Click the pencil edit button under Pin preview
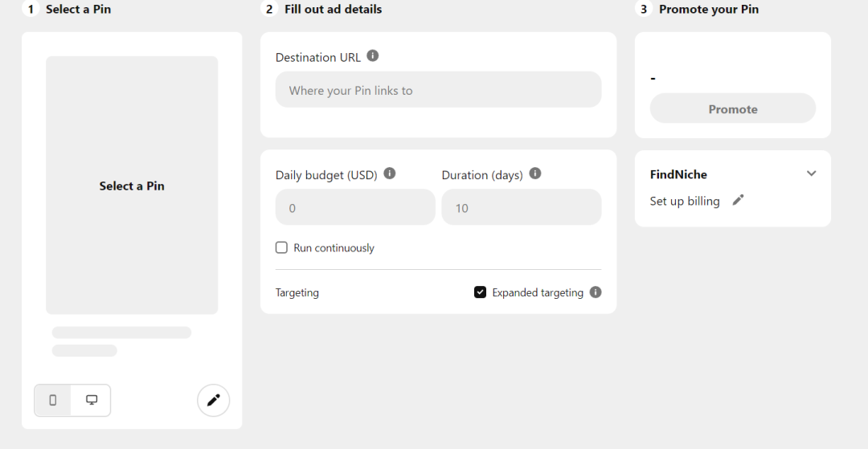This screenshot has height=449, width=868. (x=213, y=400)
